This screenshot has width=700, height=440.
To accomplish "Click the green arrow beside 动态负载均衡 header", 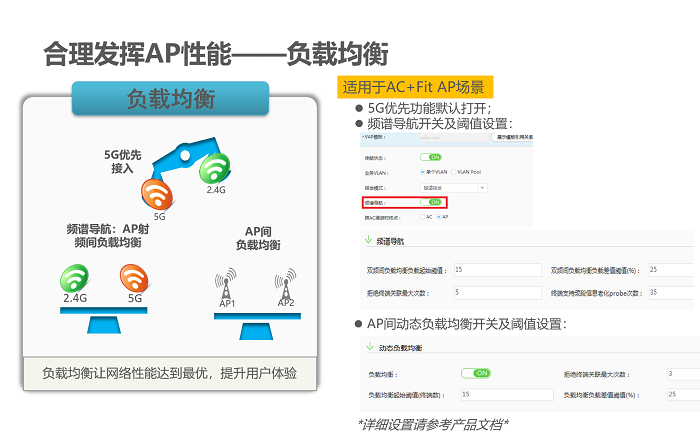I will 367,347.
